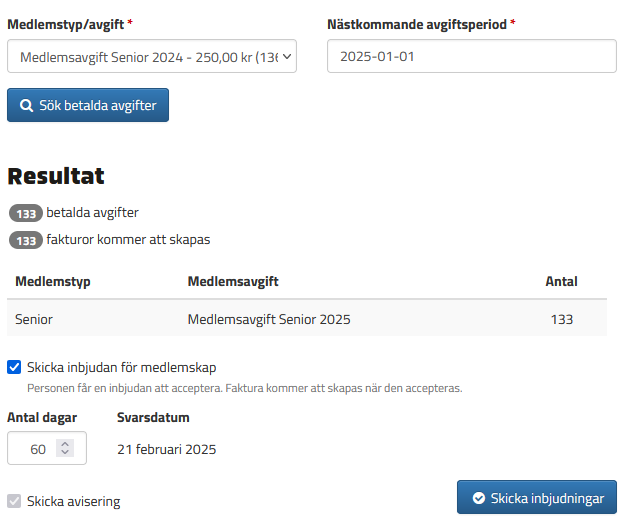This screenshot has height=530, width=628.
Task: Toggle the Skicka avisering checkbox
Action: pos(14,501)
